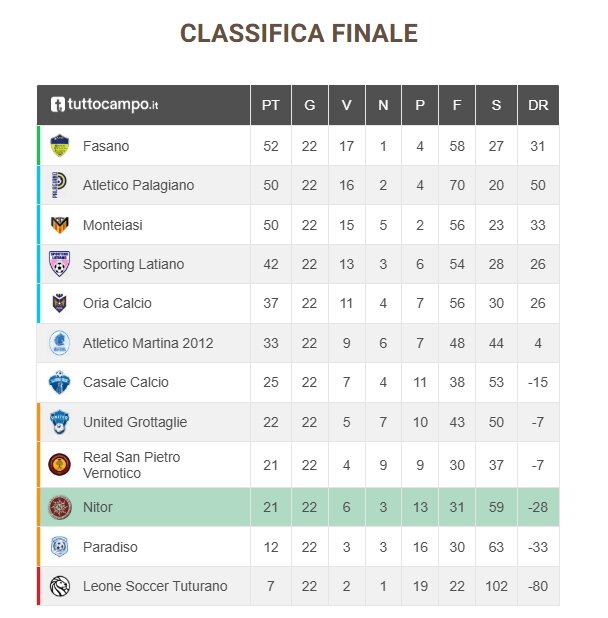Select the DR goal difference column header

tap(538, 105)
